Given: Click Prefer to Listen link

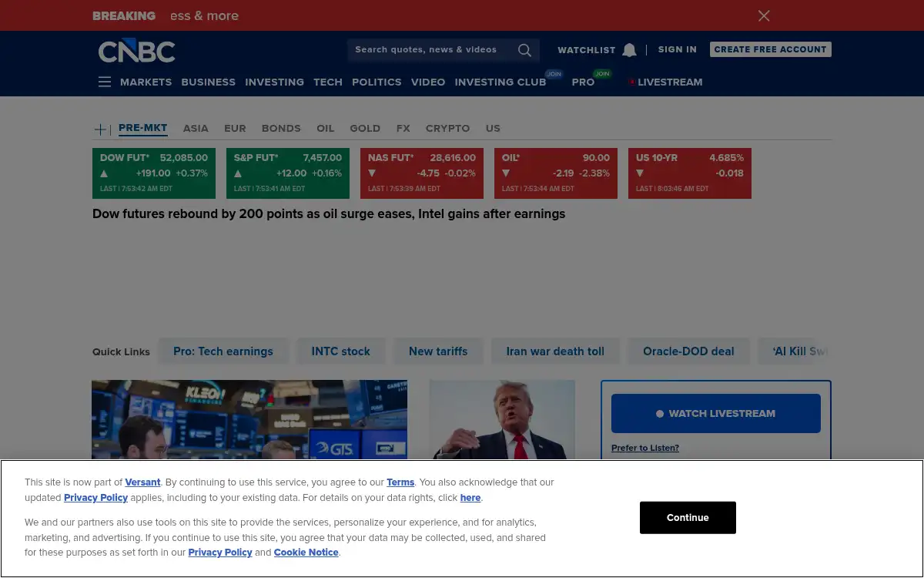Looking at the screenshot, I should click(645, 448).
